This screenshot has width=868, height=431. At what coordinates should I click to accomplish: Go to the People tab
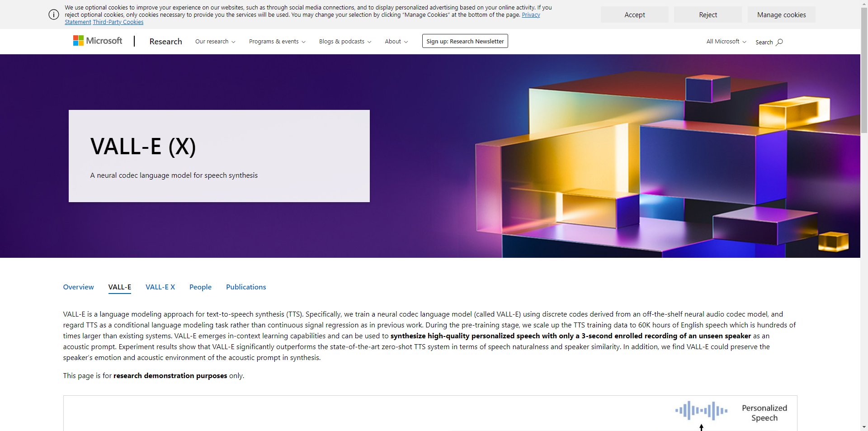click(x=200, y=287)
